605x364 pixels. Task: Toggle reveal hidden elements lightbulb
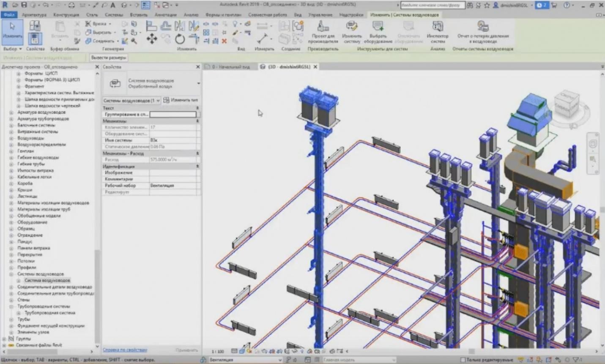click(302, 351)
